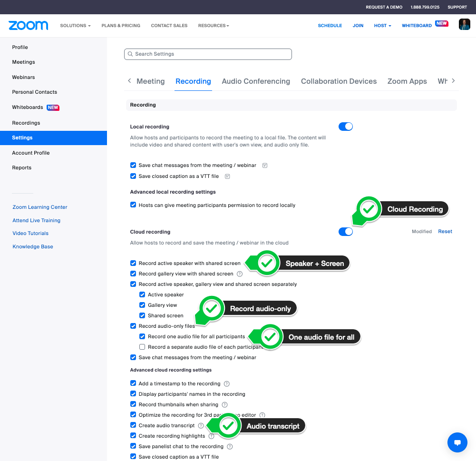Click help icon beside Save panelist chat
The width and height of the screenshot is (476, 461).
(230, 447)
